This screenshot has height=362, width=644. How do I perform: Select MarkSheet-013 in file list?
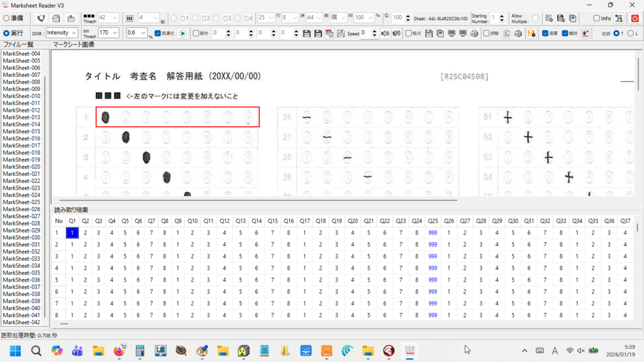(x=21, y=118)
